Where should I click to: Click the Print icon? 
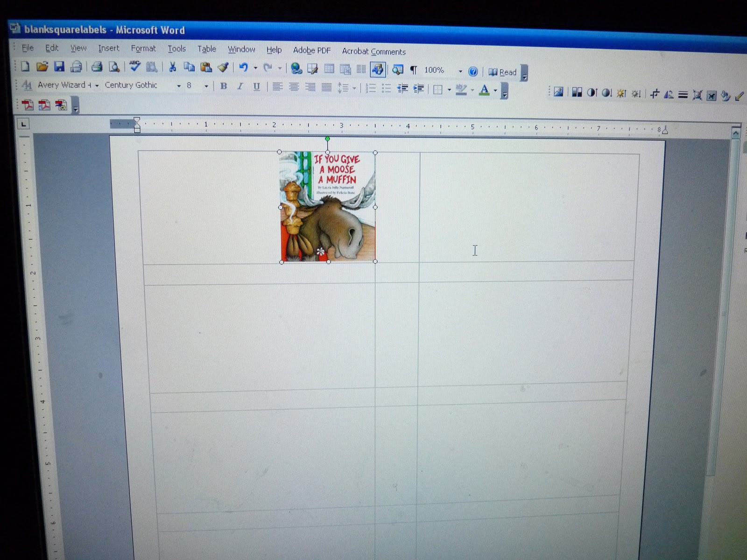pyautogui.click(x=97, y=67)
